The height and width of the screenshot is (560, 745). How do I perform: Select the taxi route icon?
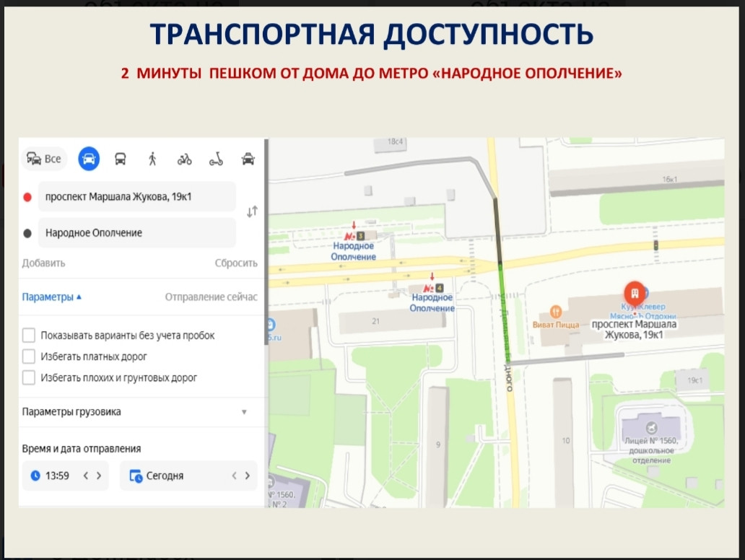248,159
